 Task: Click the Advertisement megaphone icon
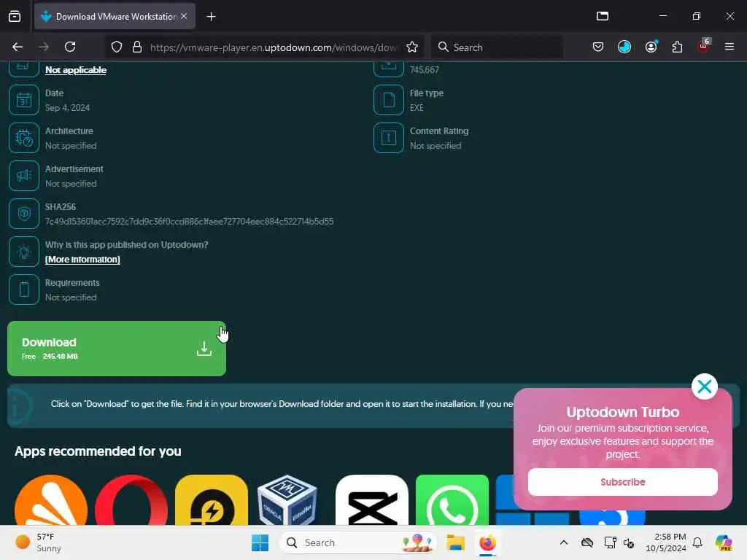pyautogui.click(x=24, y=176)
